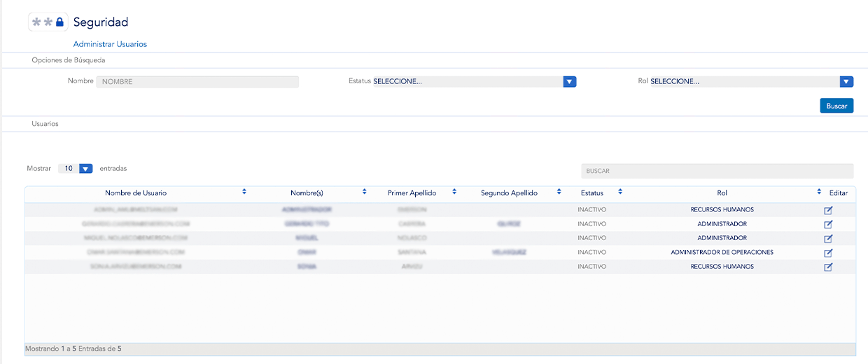868x364 pixels.
Task: Focus the table BUSCAR filter box
Action: coord(717,171)
